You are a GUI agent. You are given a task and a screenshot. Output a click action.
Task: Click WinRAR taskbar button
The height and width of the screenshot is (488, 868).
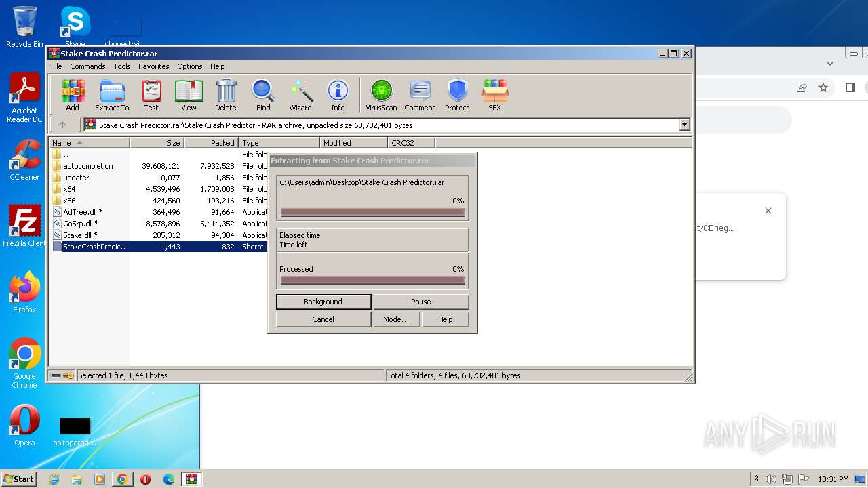(191, 479)
